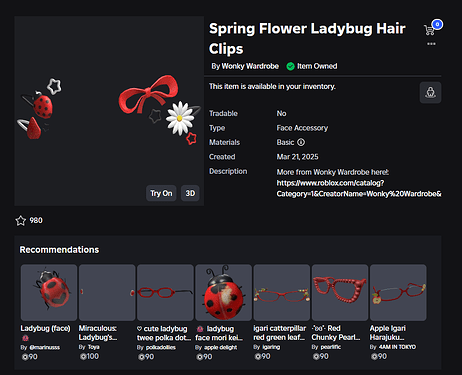Click the green Item Owned checkmark
Viewport: 462px width, 375px height.
click(x=290, y=66)
